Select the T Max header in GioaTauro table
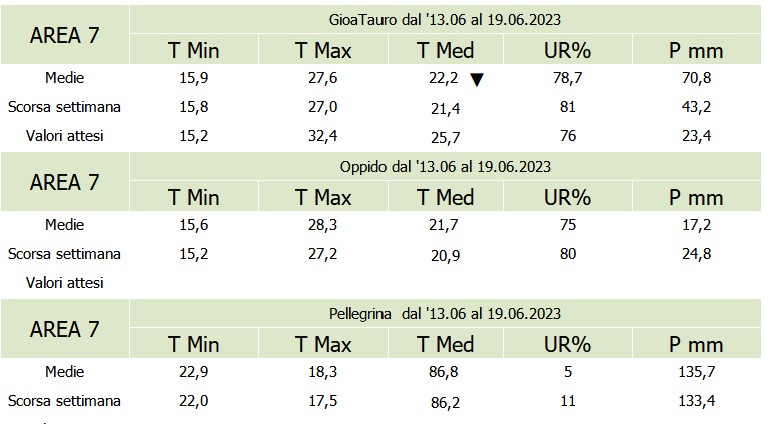764x424 pixels. [x=323, y=49]
